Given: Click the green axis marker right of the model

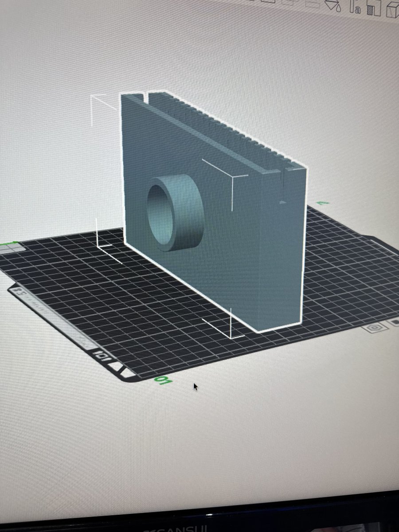Looking at the screenshot, I should (323, 203).
